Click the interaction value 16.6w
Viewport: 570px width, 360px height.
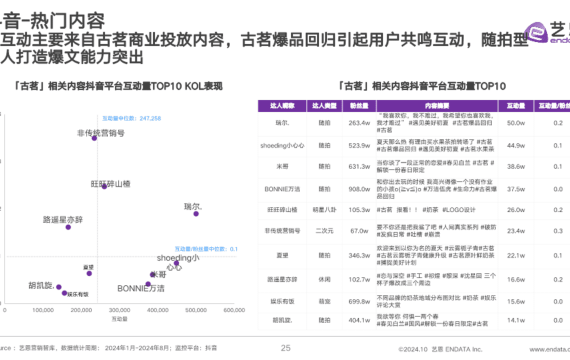(516, 280)
